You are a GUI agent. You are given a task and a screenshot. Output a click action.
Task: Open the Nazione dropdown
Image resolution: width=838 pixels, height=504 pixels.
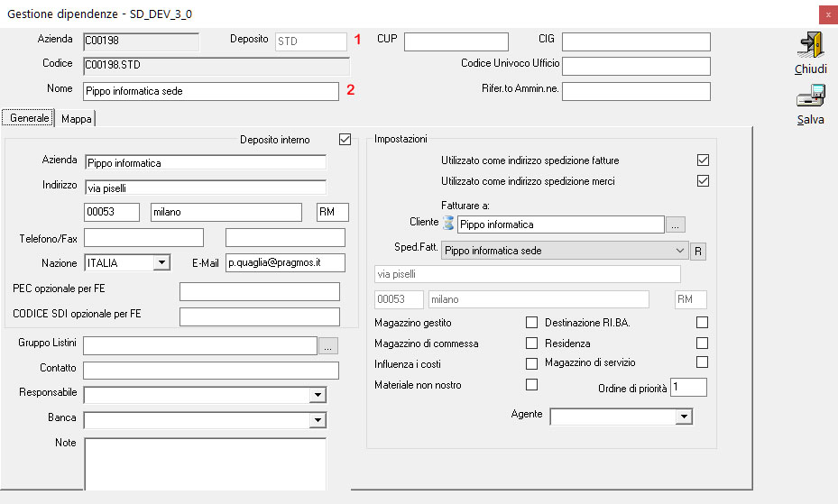coord(161,262)
